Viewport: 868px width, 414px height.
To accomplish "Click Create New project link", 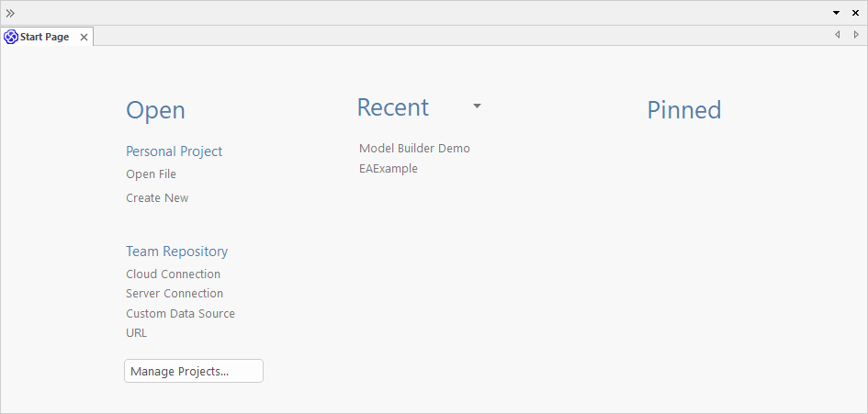I will tap(157, 197).
